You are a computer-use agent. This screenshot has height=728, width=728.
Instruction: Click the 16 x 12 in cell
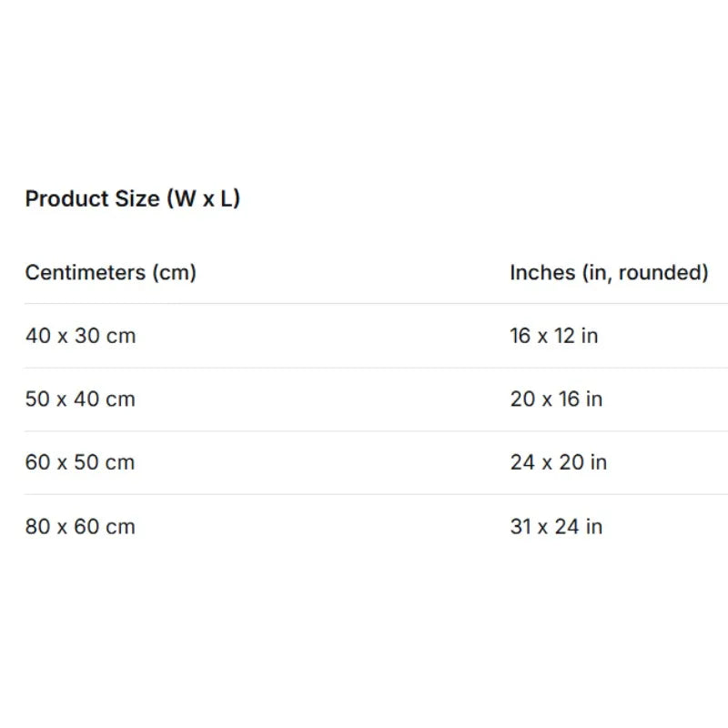pos(554,336)
